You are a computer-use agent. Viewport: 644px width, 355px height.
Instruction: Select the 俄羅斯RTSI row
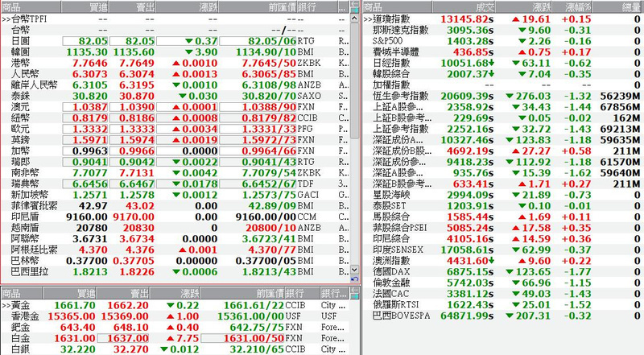(x=503, y=304)
